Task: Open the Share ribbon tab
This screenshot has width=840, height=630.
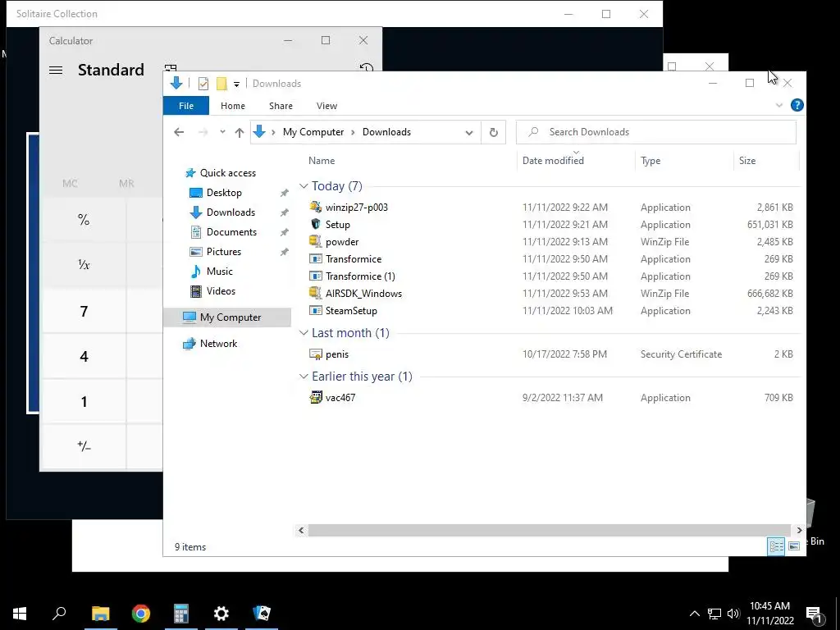Action: point(281,106)
